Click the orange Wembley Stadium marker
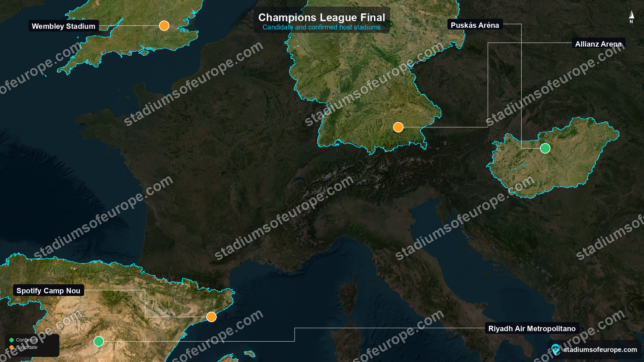This screenshot has height=362, width=644. (164, 25)
